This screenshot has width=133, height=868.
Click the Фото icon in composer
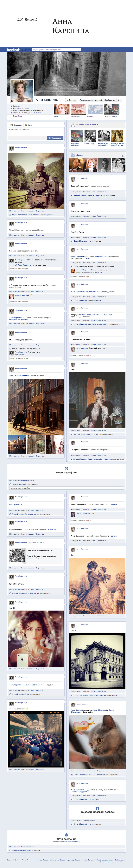click(26, 125)
